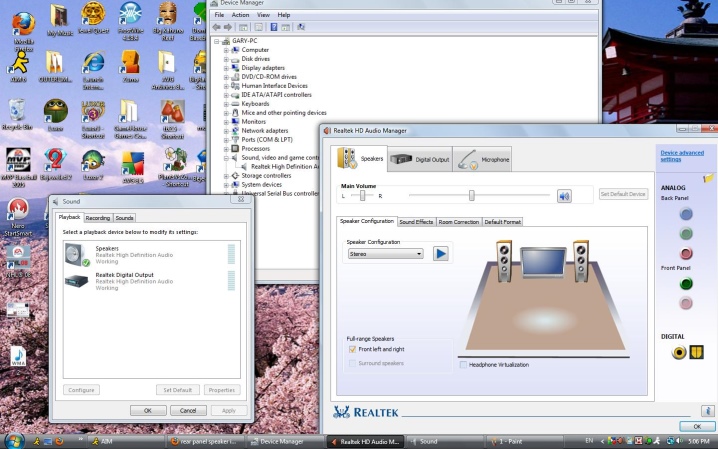
Task: Switch to 1 - Paint on the taskbar
Action: click(526, 442)
